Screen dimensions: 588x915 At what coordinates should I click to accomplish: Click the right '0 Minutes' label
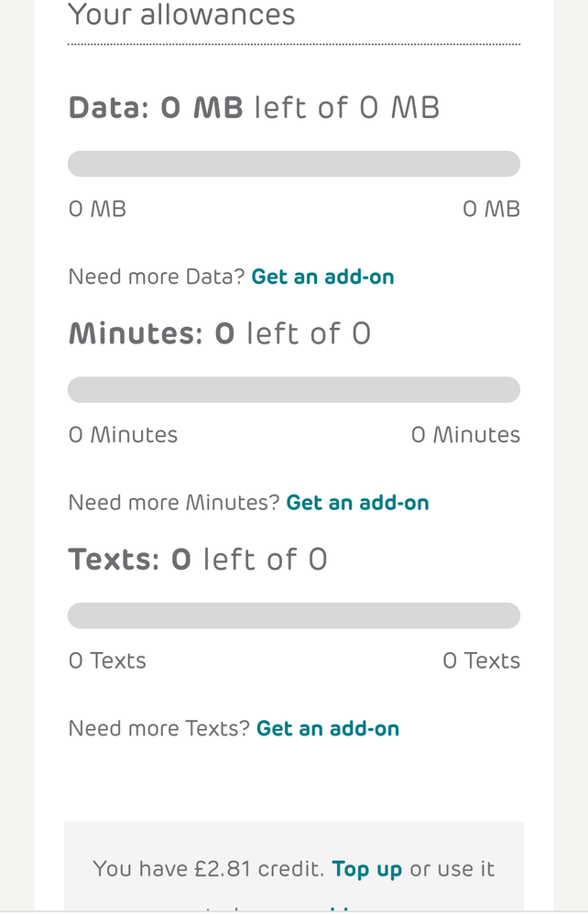(465, 434)
